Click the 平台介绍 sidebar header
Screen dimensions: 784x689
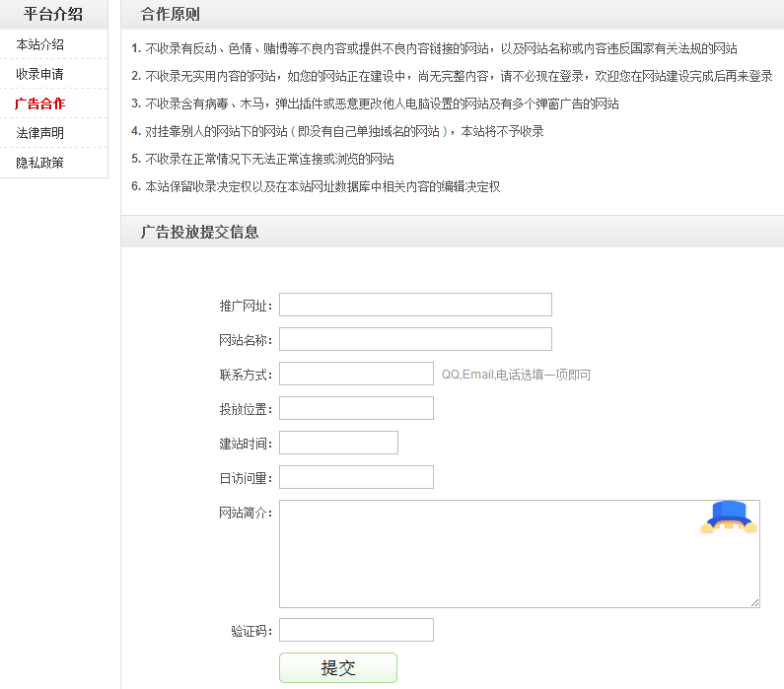click(x=53, y=14)
